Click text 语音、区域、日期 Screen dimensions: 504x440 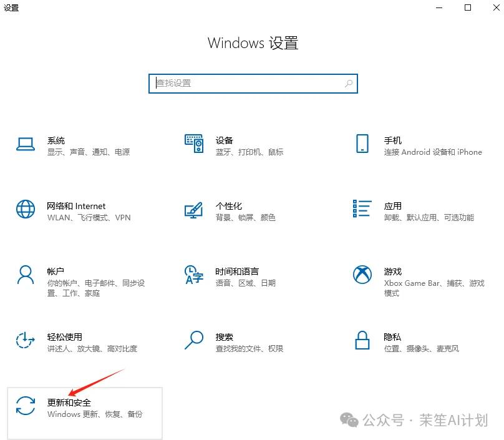tap(245, 283)
